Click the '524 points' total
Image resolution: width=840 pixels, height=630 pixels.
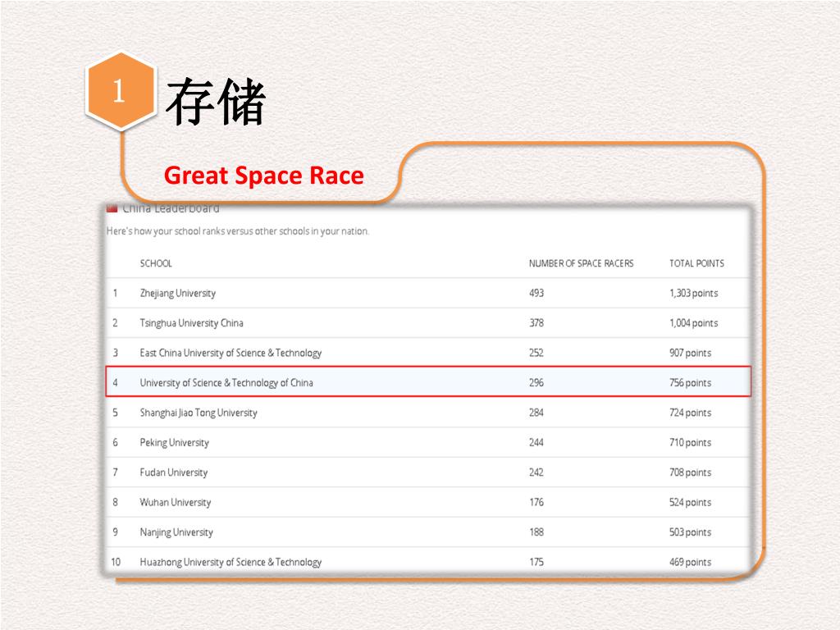pos(691,503)
